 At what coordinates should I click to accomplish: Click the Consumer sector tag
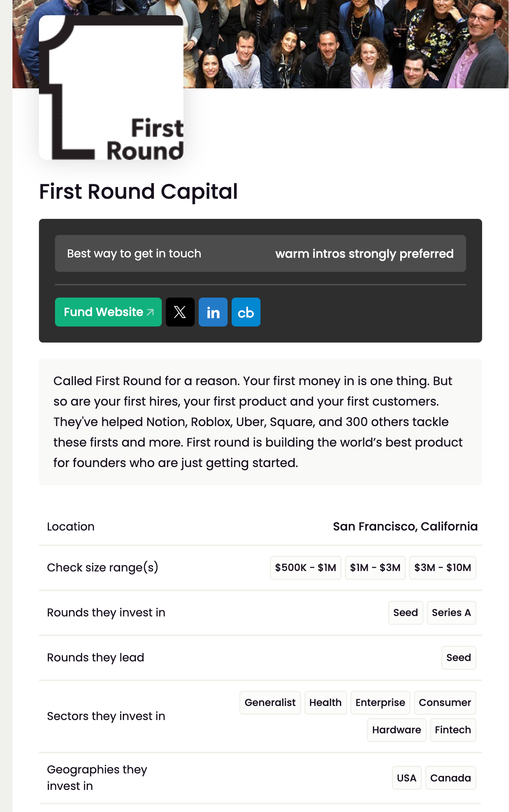pyautogui.click(x=445, y=702)
